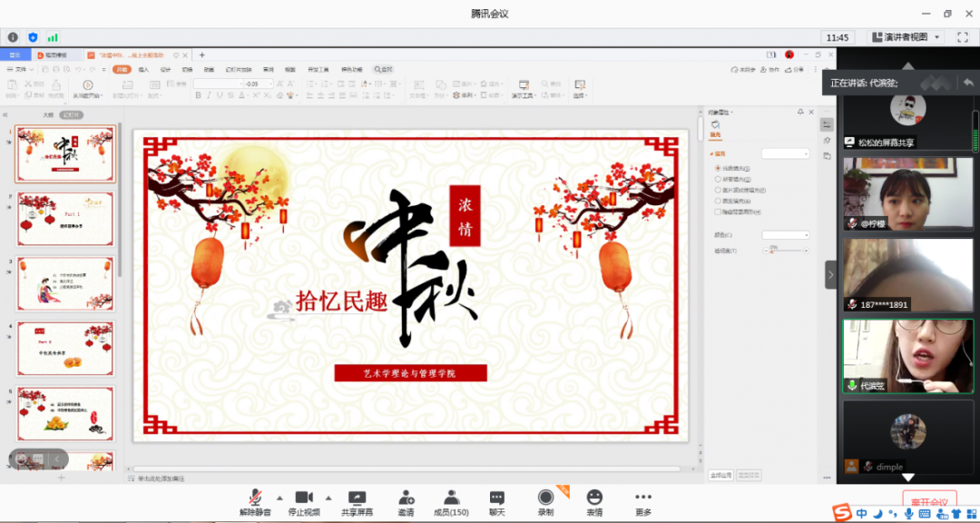Open the share screen option (共享屏幕)
Image resolution: width=980 pixels, height=523 pixels.
click(357, 498)
